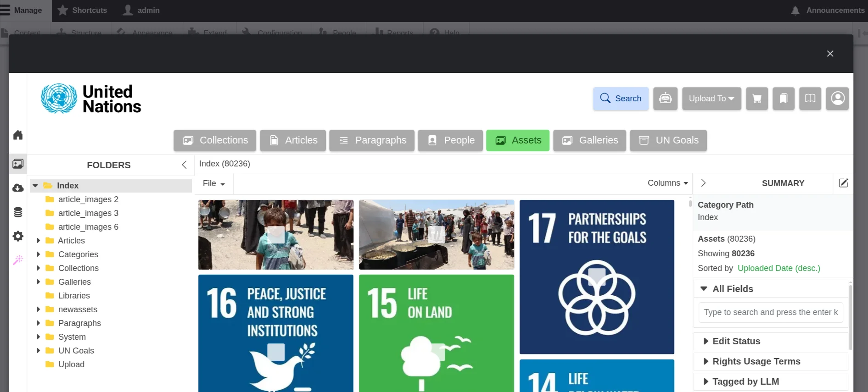Toggle checkbox on Peace, Justice thumbnail

tap(276, 352)
